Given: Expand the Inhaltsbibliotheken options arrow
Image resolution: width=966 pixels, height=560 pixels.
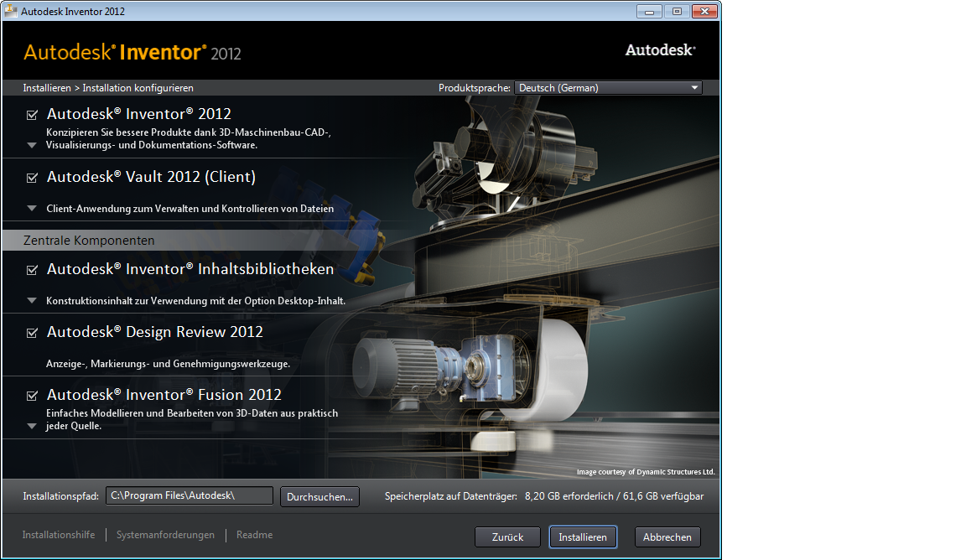Looking at the screenshot, I should point(32,301).
